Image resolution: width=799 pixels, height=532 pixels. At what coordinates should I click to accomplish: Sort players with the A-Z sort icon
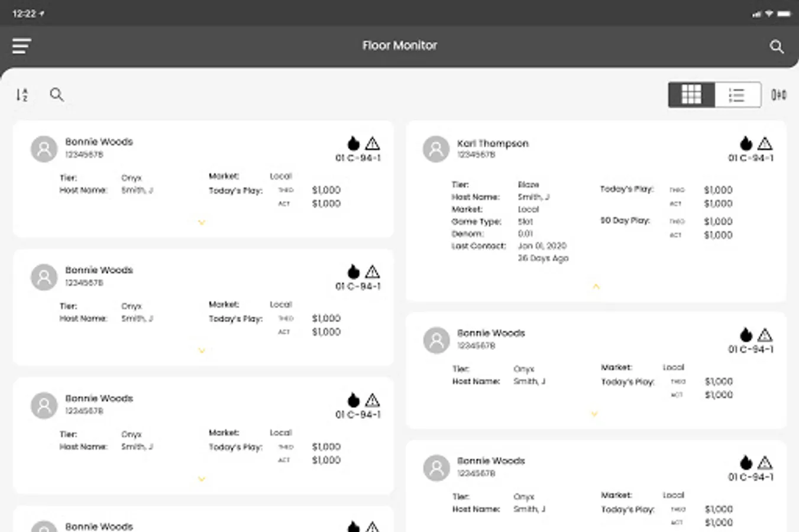(x=22, y=95)
